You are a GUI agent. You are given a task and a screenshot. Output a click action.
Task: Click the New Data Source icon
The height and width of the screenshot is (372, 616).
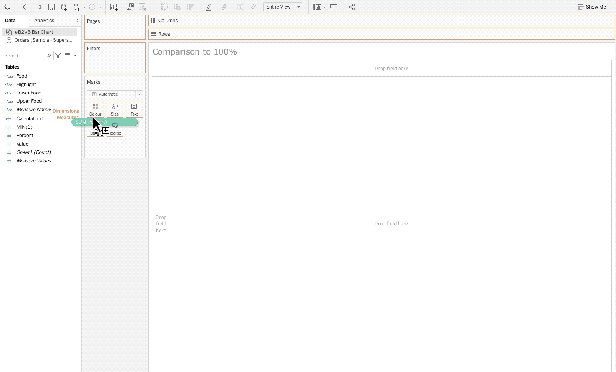point(64,7)
